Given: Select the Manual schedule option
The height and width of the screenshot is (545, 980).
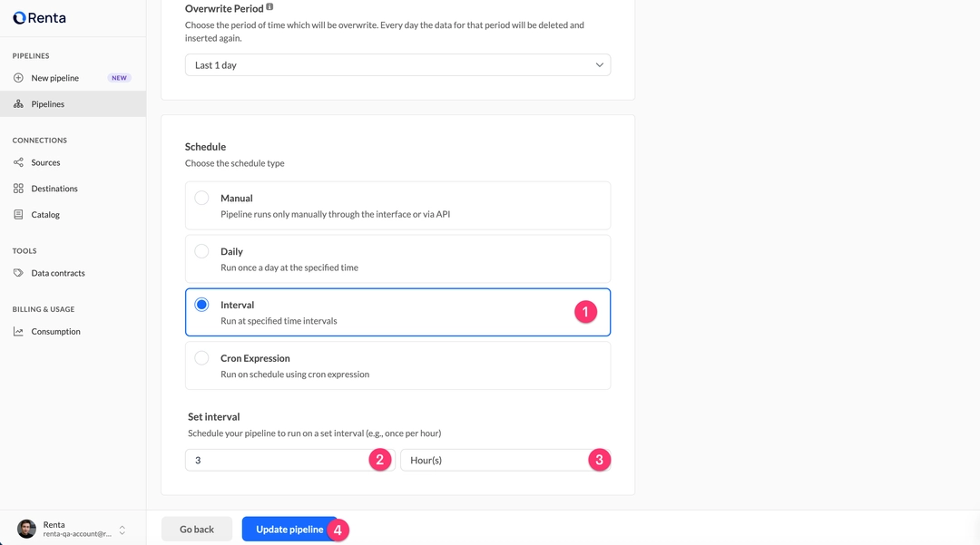Looking at the screenshot, I should pyautogui.click(x=201, y=198).
